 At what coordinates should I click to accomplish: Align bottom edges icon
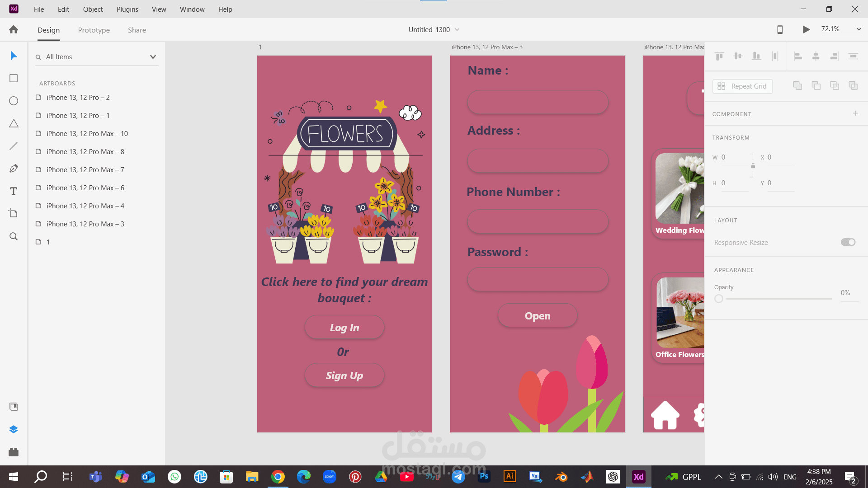click(756, 56)
